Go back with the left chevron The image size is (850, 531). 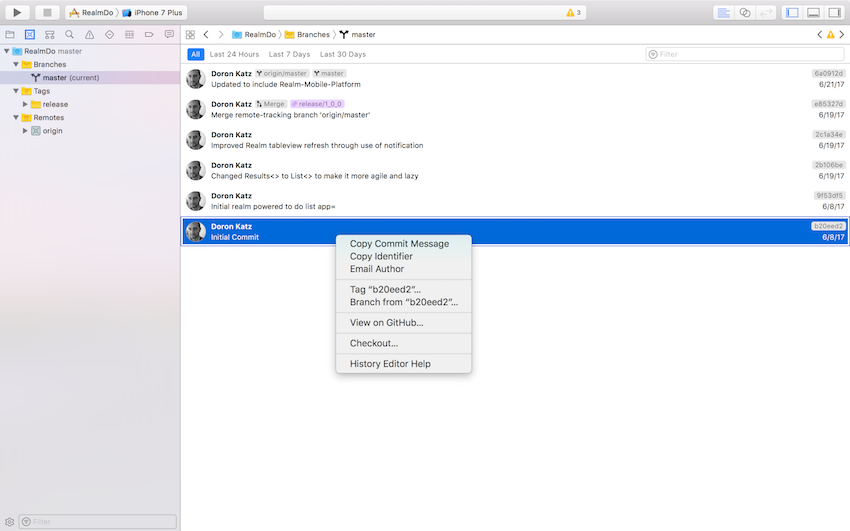click(206, 35)
